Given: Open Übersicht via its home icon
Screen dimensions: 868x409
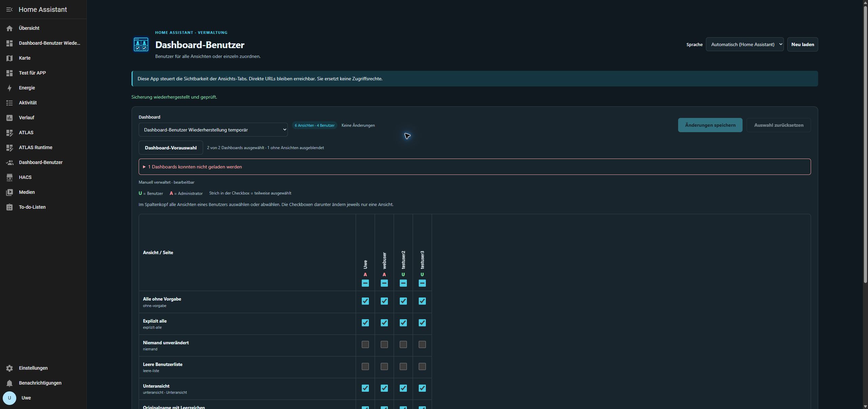Looking at the screenshot, I should point(9,28).
